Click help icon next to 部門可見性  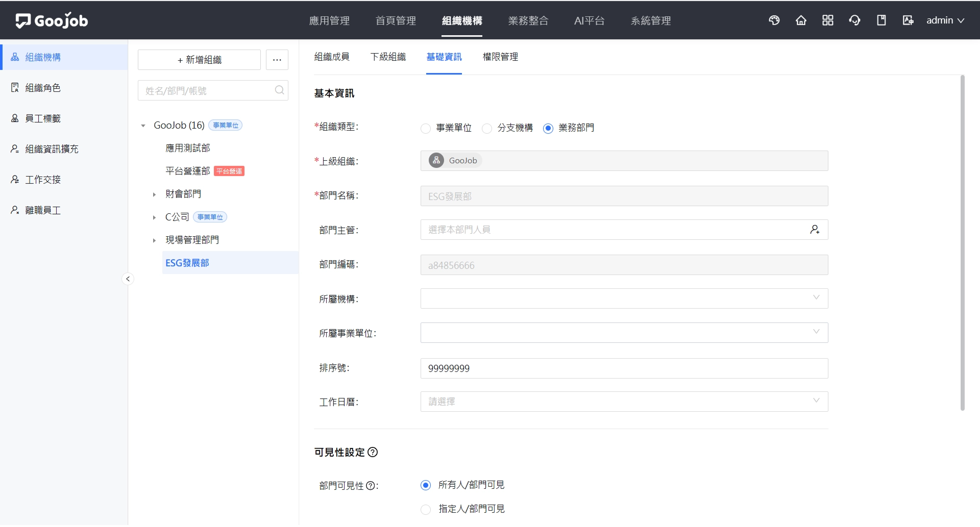(371, 486)
